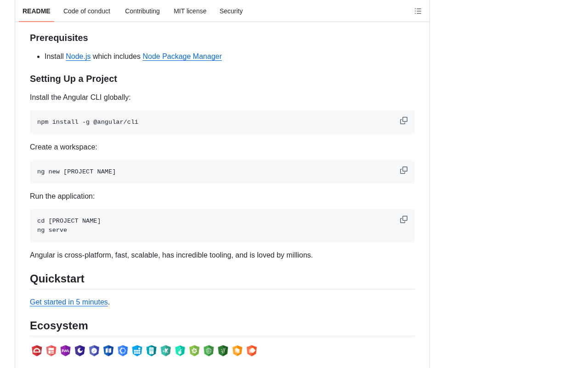This screenshot has width=588, height=368.
Task: Click the 'ng serve' code line
Action: tap(52, 230)
